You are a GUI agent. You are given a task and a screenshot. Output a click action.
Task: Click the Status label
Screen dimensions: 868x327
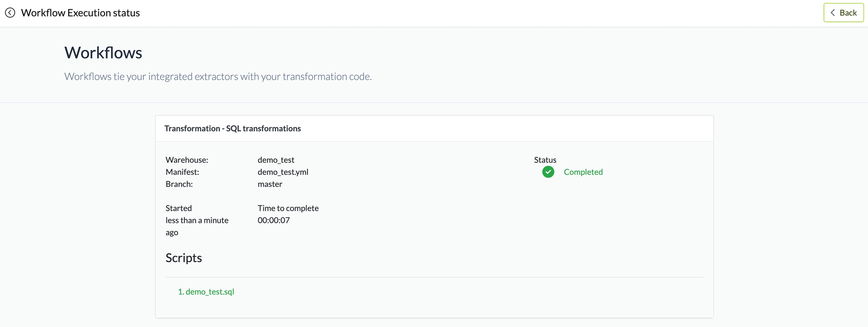click(545, 160)
